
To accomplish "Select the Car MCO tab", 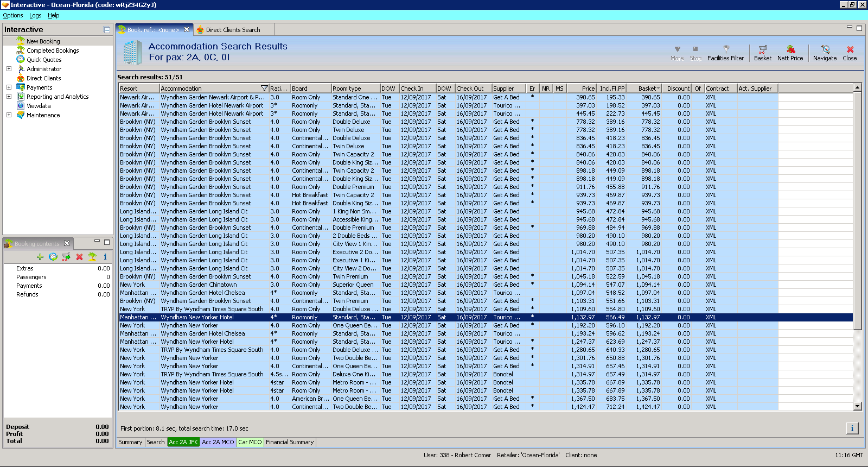I will point(250,442).
